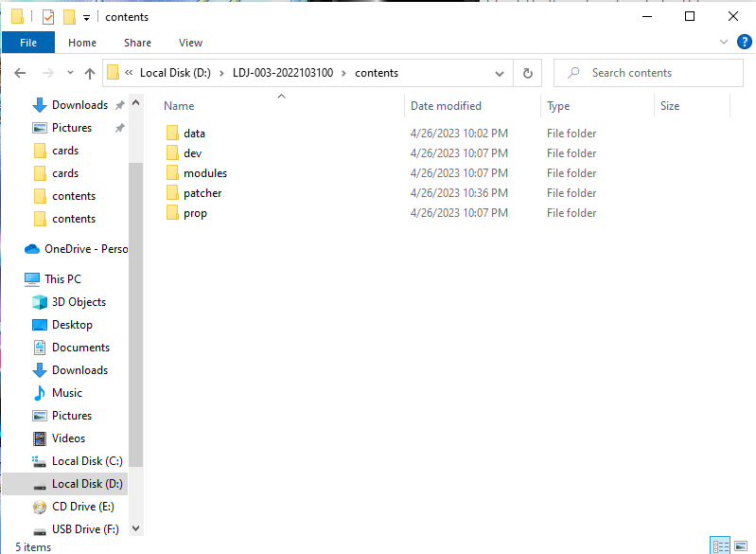Select the patcher folder icon
756x554 pixels.
tap(172, 193)
